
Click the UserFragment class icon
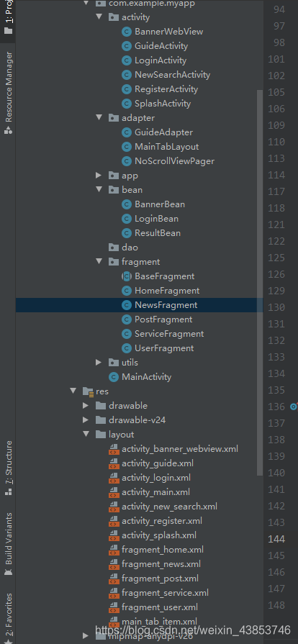pos(127,348)
